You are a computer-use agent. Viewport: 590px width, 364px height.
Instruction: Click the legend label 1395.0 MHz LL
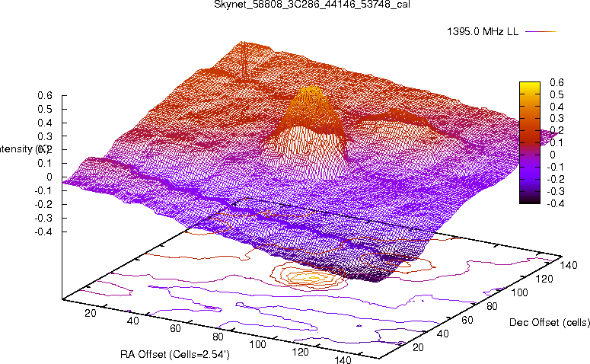[x=483, y=31]
